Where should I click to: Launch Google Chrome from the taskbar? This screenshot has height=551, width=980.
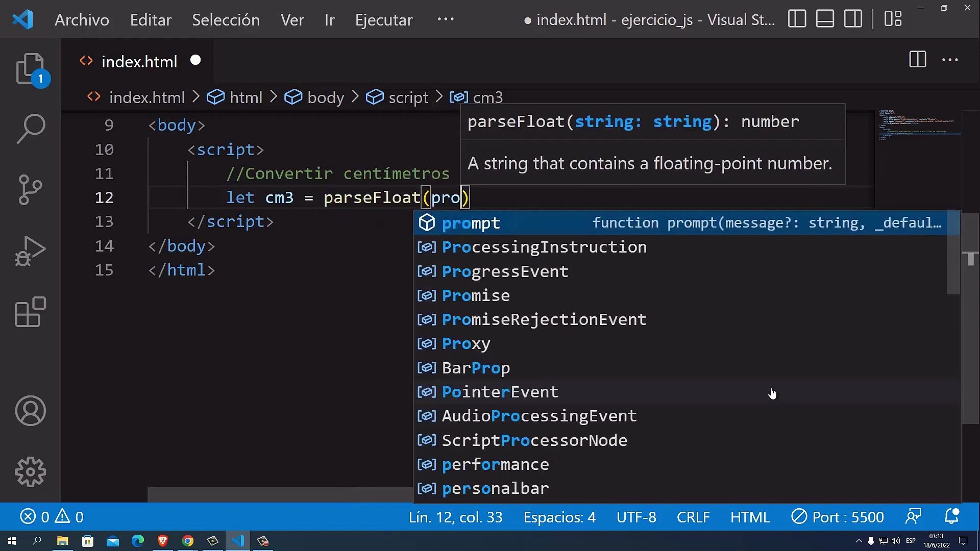tap(188, 541)
